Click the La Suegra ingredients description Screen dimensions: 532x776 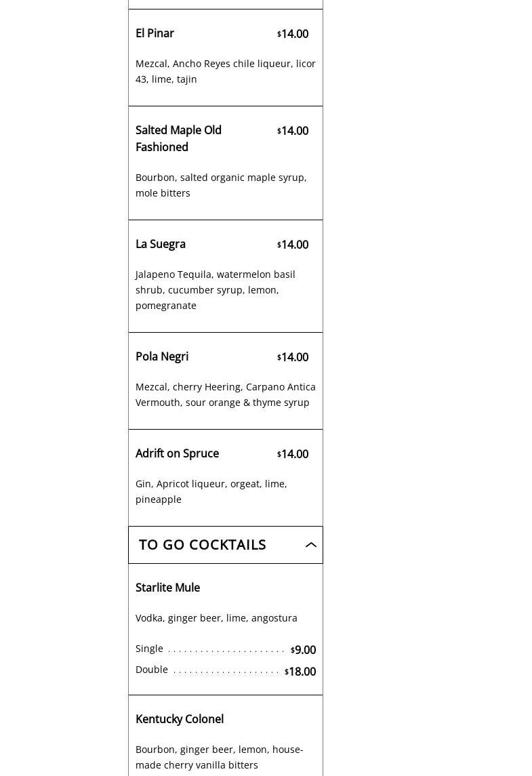215,289
